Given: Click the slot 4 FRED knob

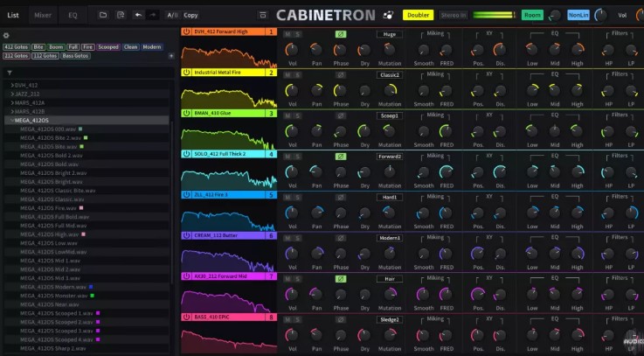Looking at the screenshot, I should (x=446, y=172).
